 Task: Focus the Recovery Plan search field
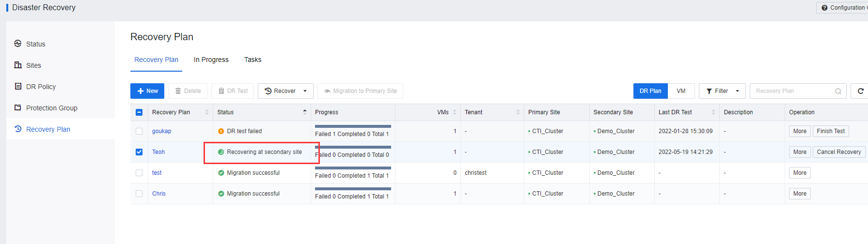[x=792, y=91]
